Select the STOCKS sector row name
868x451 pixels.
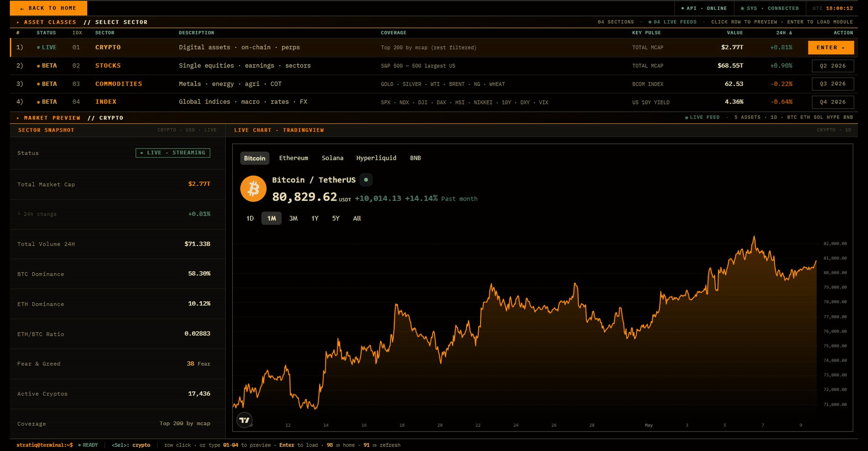108,65
